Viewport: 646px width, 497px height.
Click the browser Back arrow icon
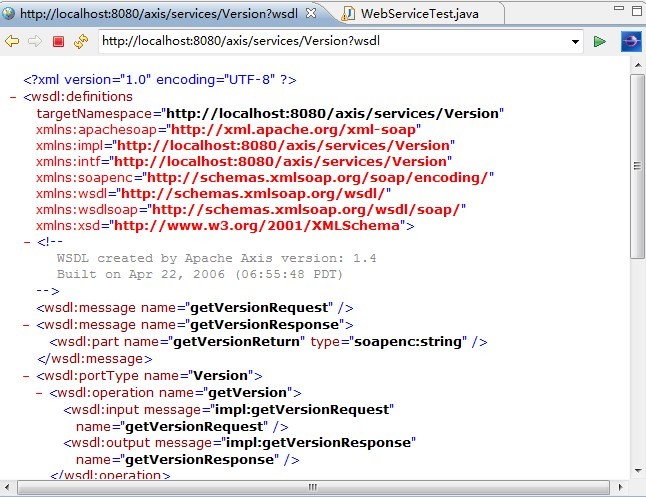click(12, 41)
